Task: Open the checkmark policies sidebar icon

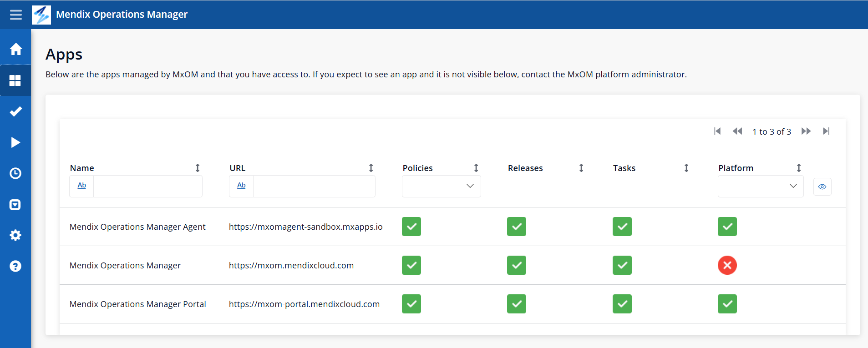Action: tap(16, 111)
